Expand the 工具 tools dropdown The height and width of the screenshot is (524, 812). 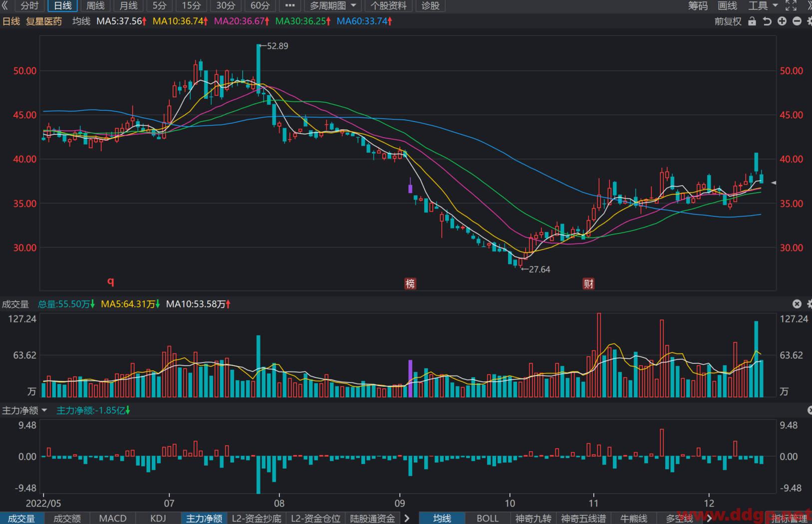763,5
